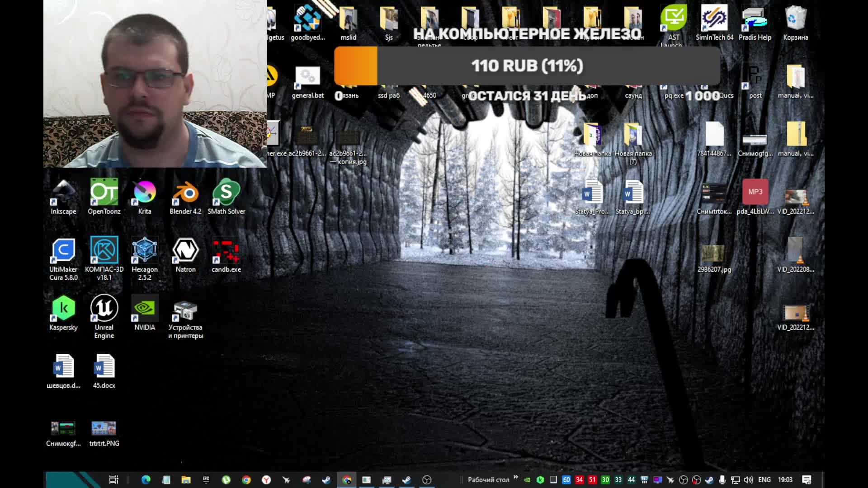Click the OBS Studio taskbar icon
868x488 pixels.
[x=427, y=480]
